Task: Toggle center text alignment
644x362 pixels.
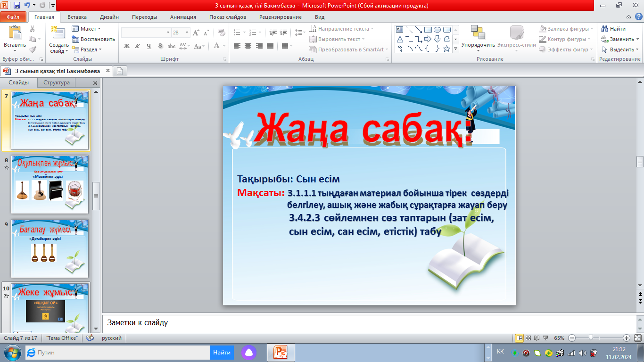Action: click(x=248, y=46)
